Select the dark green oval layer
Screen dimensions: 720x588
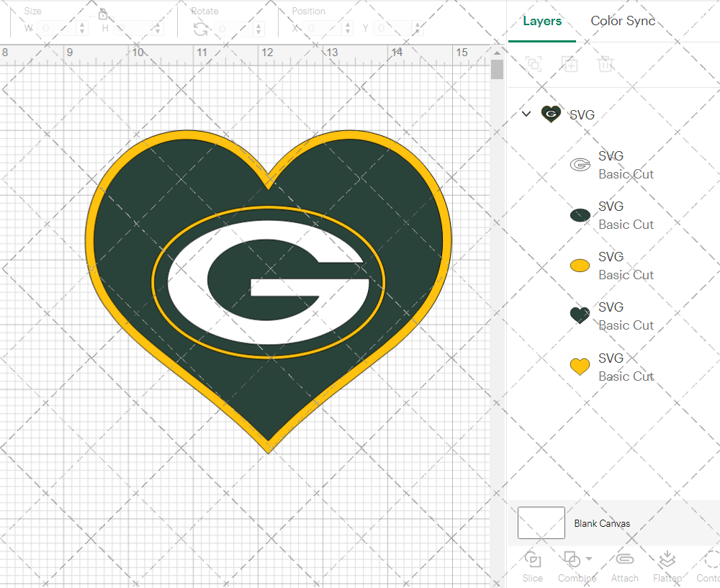[x=580, y=214]
